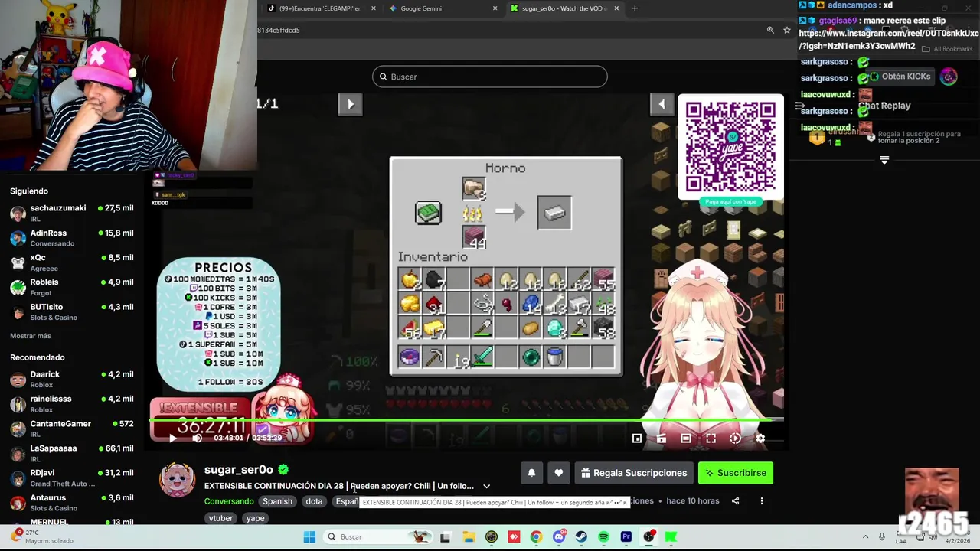The image size is (980, 551).
Task: Open the Kick app from the taskbar
Action: [671, 537]
